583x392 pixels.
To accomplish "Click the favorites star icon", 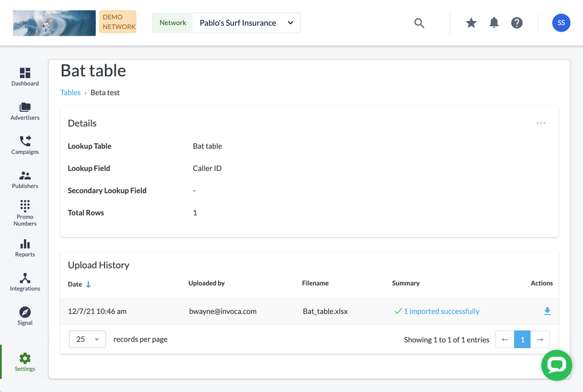I will coord(471,23).
